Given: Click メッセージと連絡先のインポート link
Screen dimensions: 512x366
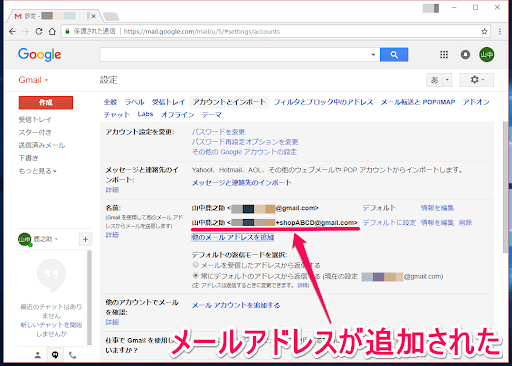Looking at the screenshot, I should pyautogui.click(x=241, y=183).
